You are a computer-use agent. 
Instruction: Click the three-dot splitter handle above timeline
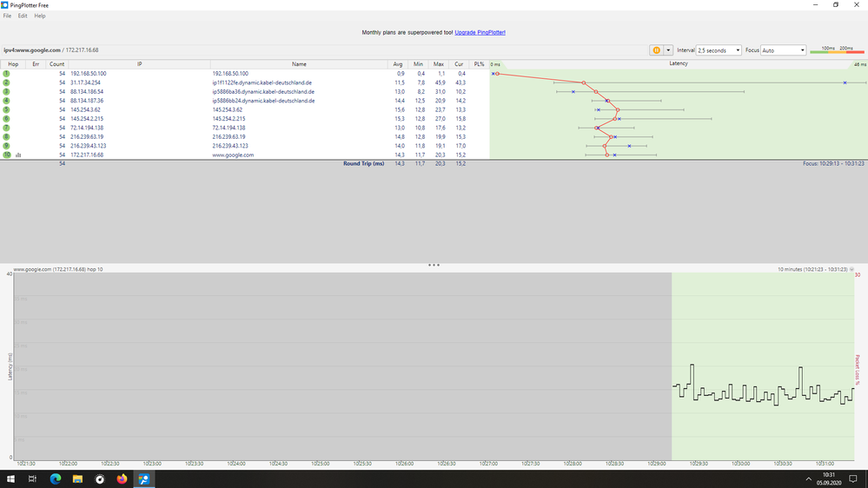(434, 265)
